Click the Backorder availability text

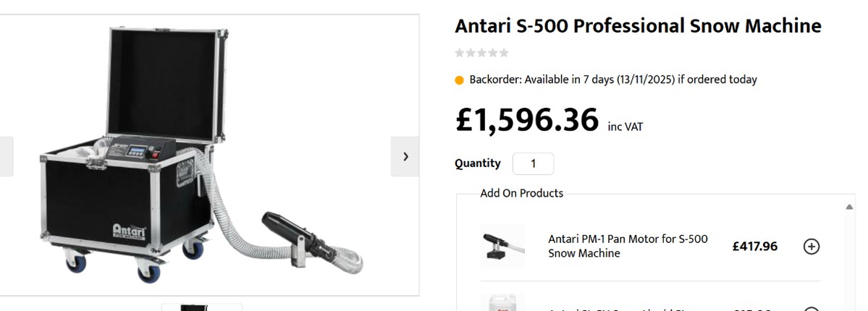(x=612, y=80)
